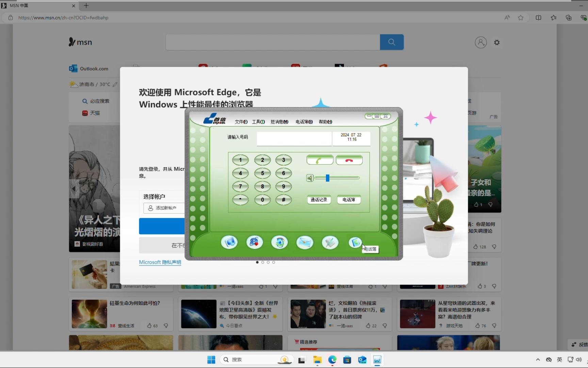This screenshot has width=588, height=368.
Task: Dial digit 8 on the keypad
Action: 262,187
